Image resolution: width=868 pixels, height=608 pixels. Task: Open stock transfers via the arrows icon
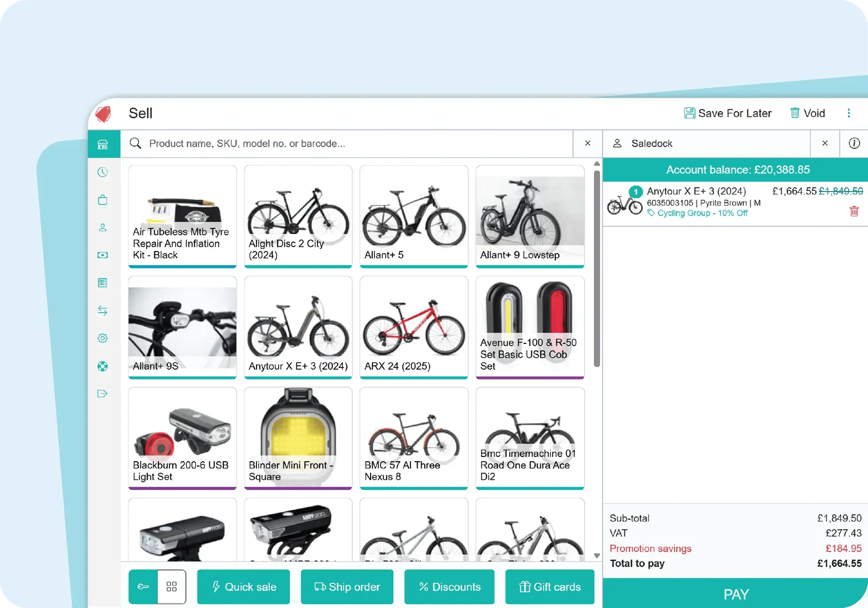103,310
